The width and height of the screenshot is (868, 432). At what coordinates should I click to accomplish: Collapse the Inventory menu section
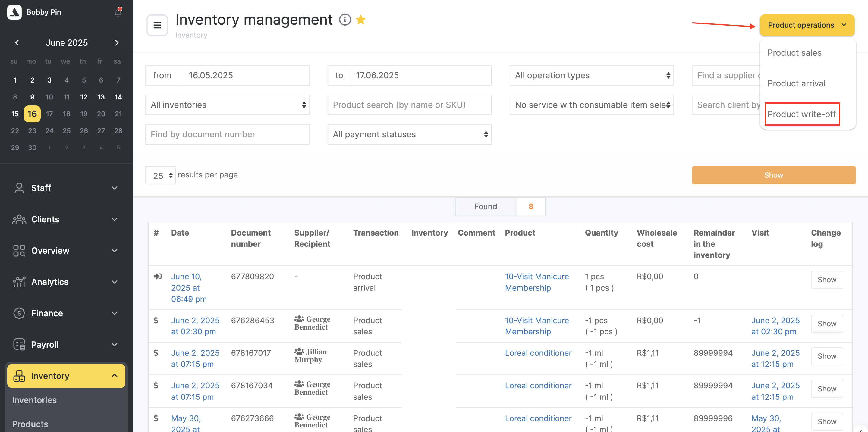tap(115, 375)
